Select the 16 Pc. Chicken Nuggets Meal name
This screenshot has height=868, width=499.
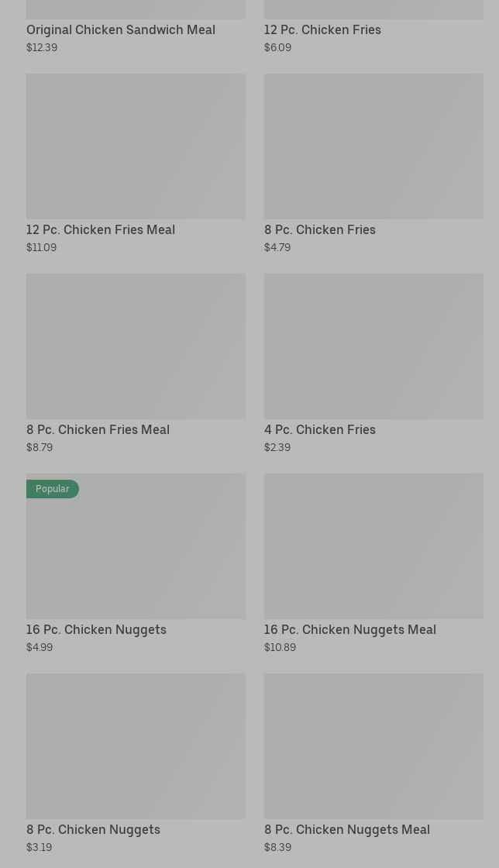(349, 629)
